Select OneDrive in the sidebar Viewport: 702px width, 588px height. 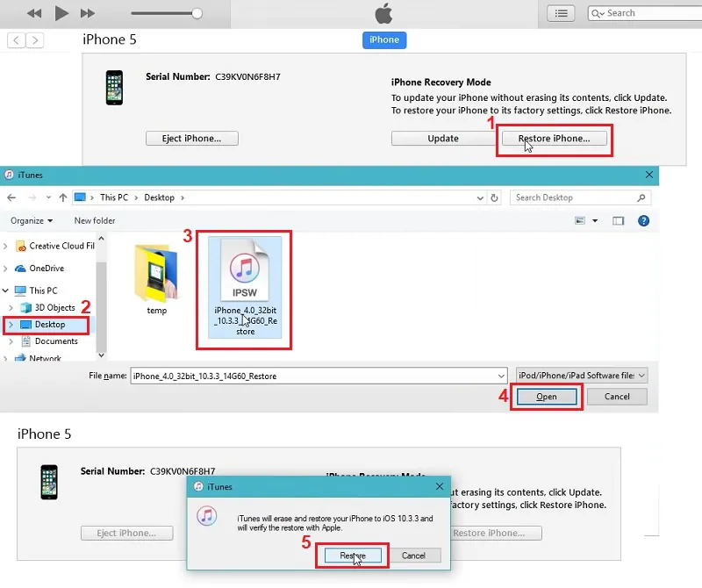tap(39, 269)
